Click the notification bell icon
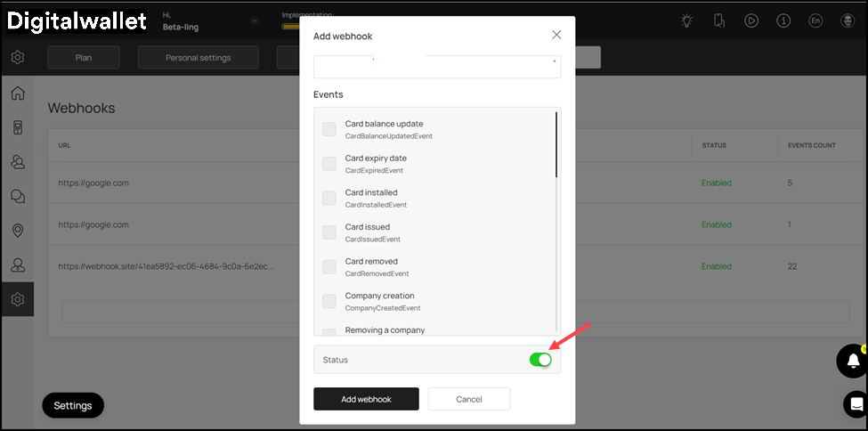The height and width of the screenshot is (431, 868). point(852,361)
